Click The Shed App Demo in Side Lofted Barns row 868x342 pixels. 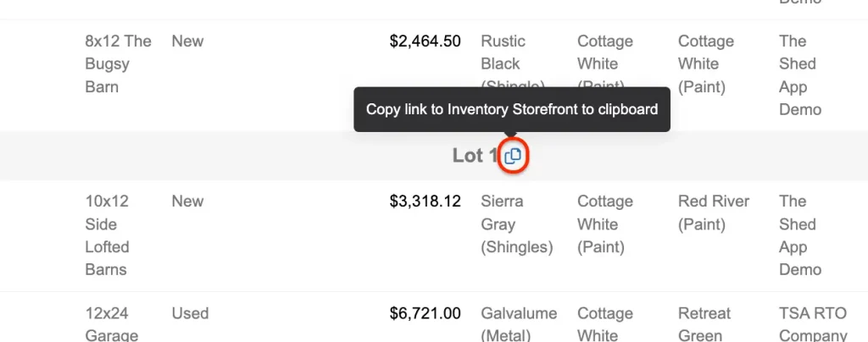tap(799, 235)
